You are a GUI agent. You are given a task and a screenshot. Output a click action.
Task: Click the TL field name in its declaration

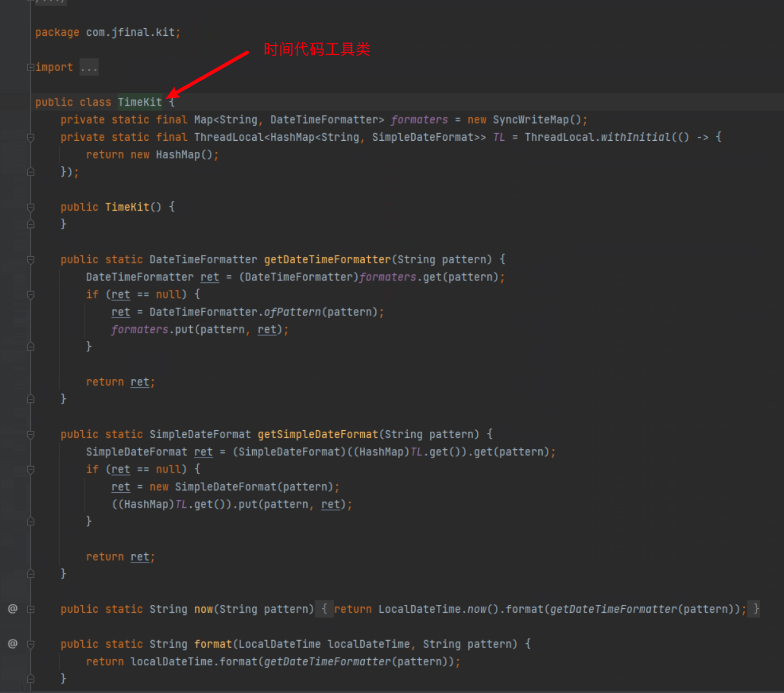pos(498,137)
